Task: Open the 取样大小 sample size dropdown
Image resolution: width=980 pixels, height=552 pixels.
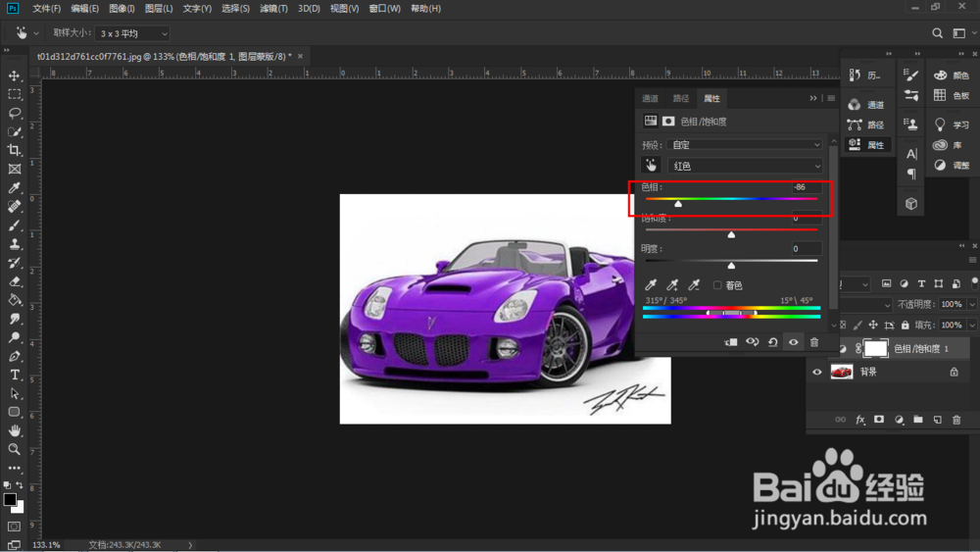Action: pos(132,33)
